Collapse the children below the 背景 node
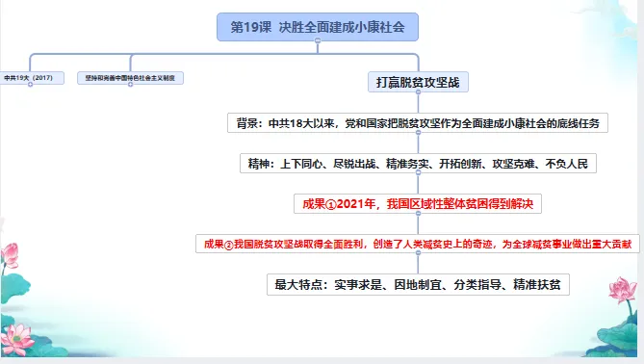Image resolution: width=644 pixels, height=364 pixels. coord(418,133)
